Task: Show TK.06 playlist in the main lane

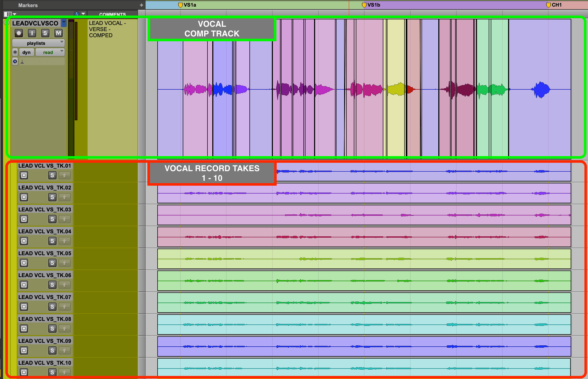Action: tap(24, 285)
